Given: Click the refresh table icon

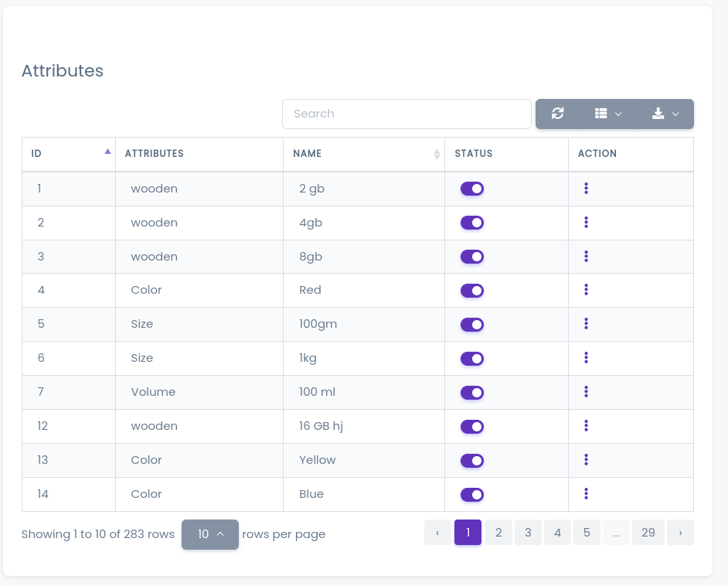Looking at the screenshot, I should click(557, 114).
